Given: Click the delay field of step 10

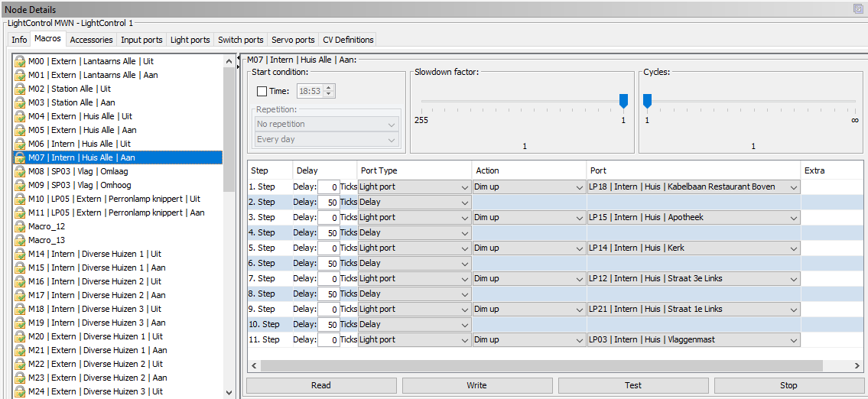Looking at the screenshot, I should click(x=329, y=324).
